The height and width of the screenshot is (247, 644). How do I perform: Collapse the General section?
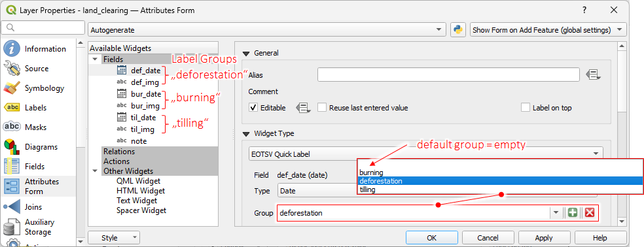pos(247,53)
